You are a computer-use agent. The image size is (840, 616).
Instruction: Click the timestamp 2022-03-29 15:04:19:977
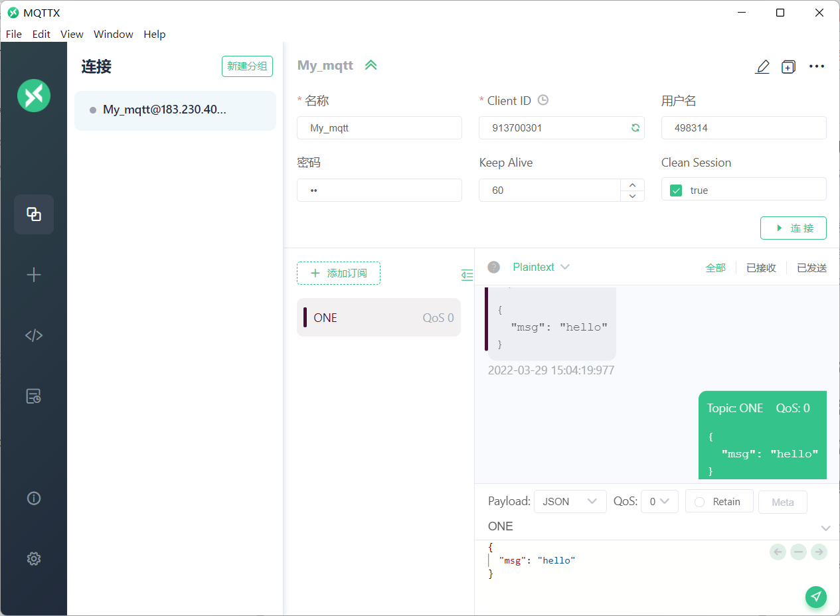point(551,370)
